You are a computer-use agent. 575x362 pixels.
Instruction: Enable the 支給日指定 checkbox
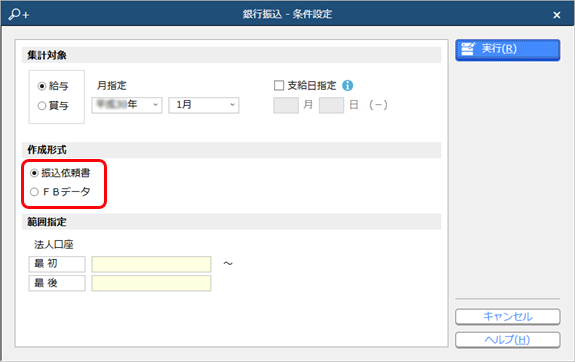tap(279, 85)
